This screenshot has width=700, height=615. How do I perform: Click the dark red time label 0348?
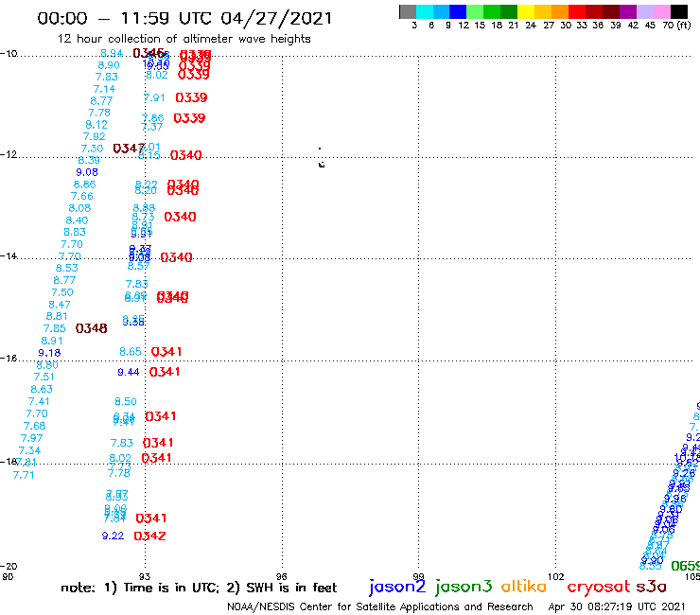92,328
